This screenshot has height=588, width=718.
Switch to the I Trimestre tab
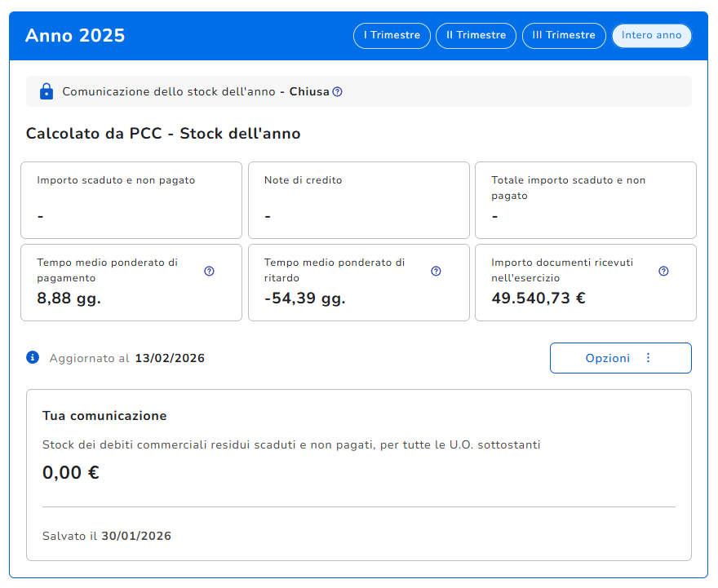[392, 36]
